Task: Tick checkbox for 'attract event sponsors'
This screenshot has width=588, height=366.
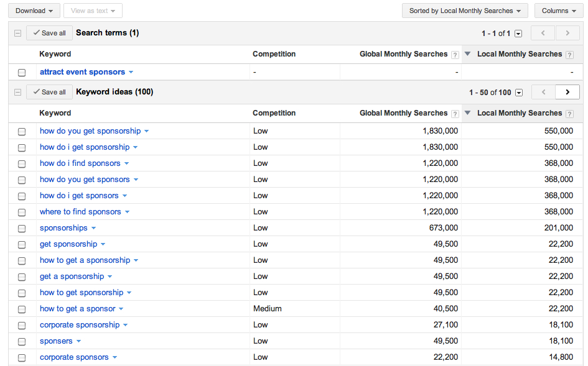Action: (x=22, y=73)
